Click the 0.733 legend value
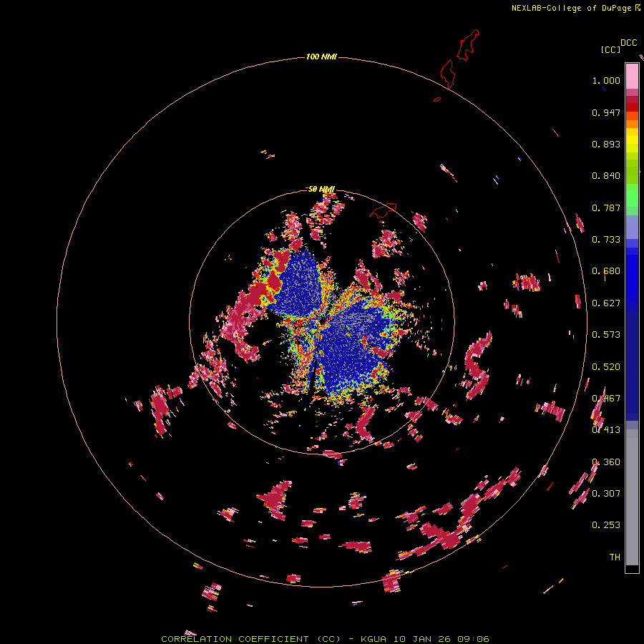Viewport: 644px width, 644px height. coord(606,240)
